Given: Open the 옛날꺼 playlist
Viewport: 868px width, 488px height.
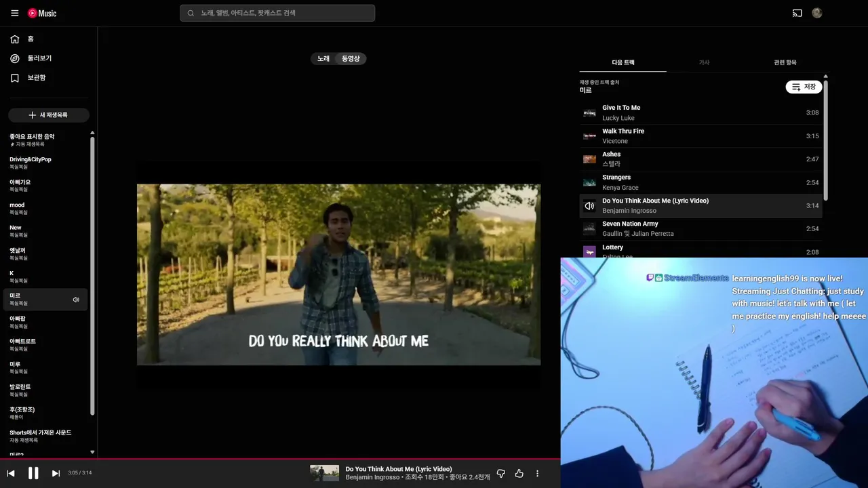Looking at the screenshot, I should pyautogui.click(x=45, y=254).
